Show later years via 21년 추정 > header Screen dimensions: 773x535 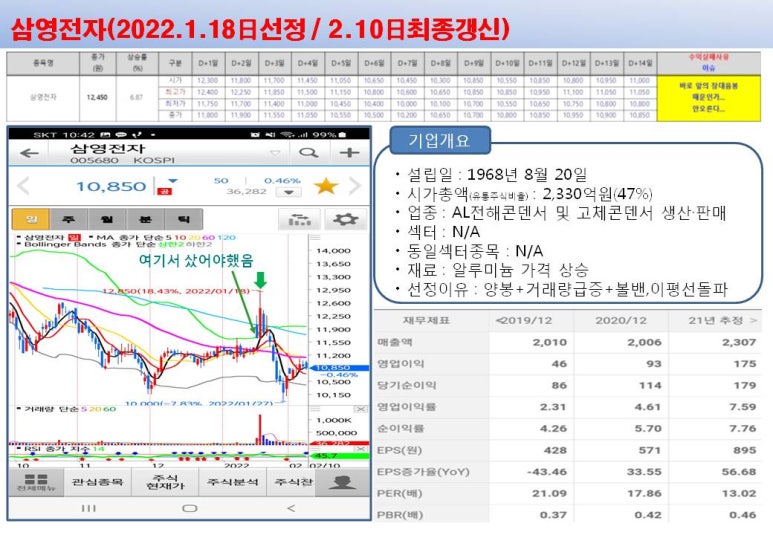tap(722, 321)
